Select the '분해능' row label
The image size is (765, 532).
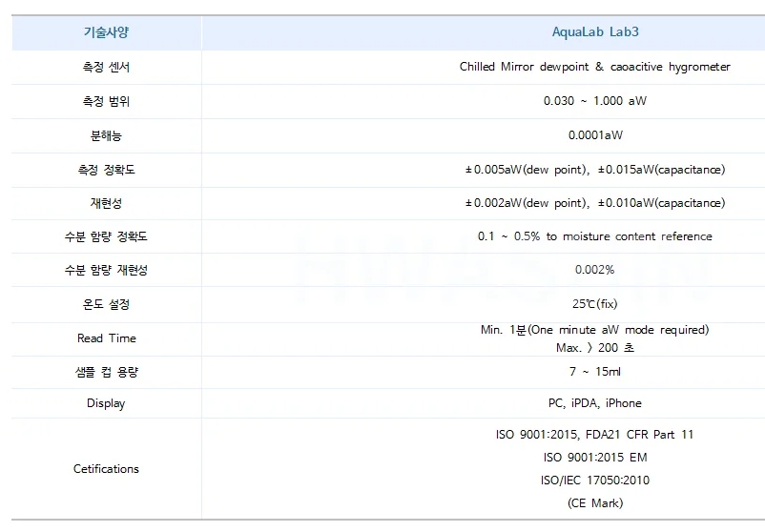point(107,135)
